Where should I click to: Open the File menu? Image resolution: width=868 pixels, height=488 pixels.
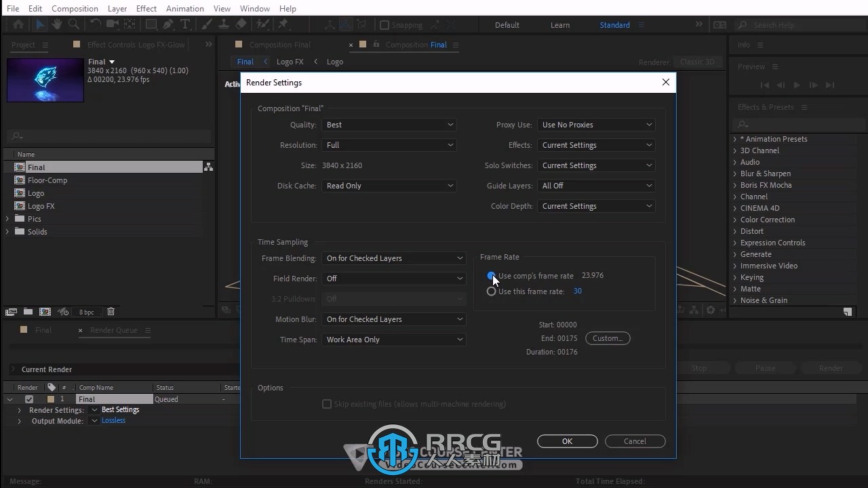(13, 8)
